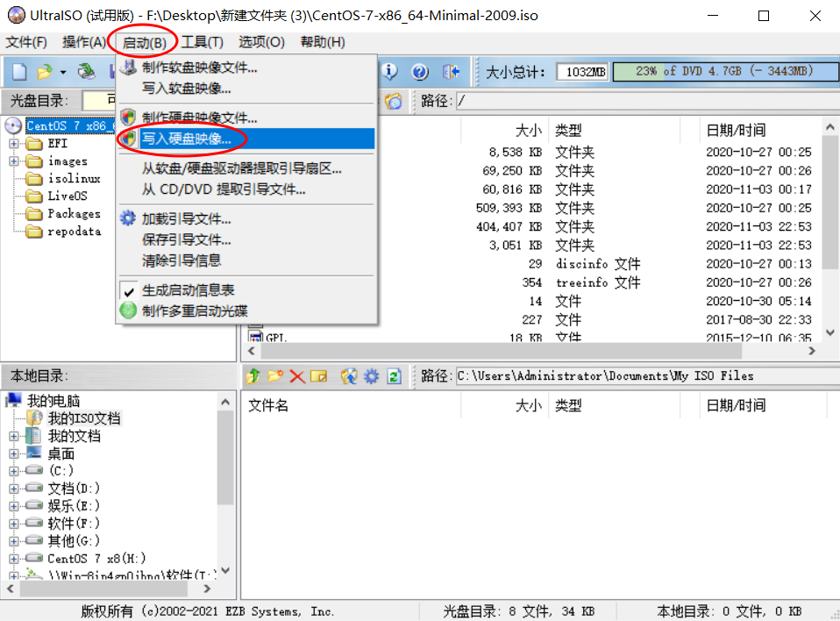The height and width of the screenshot is (621, 840).
Task: Click the GPL file icon in file list
Action: point(256,338)
